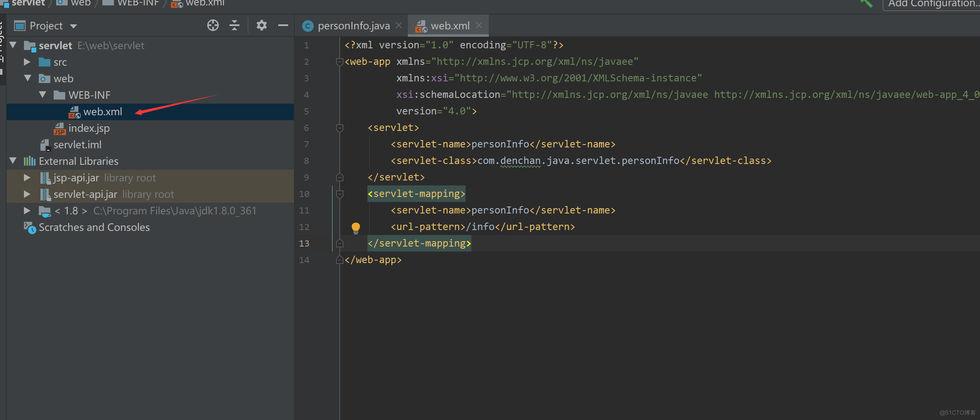Click the collapse all icon in Project panel
Viewport: 980px width, 420px height.
click(x=234, y=26)
